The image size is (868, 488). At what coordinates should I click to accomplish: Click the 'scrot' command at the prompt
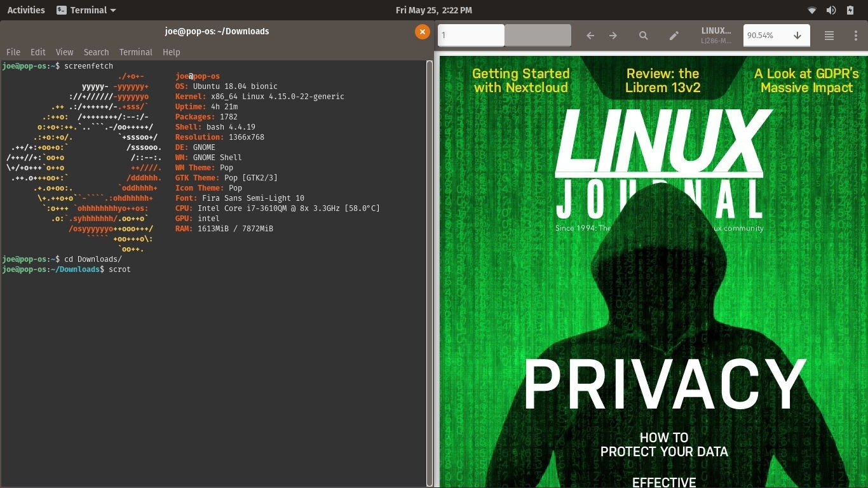pyautogui.click(x=119, y=269)
